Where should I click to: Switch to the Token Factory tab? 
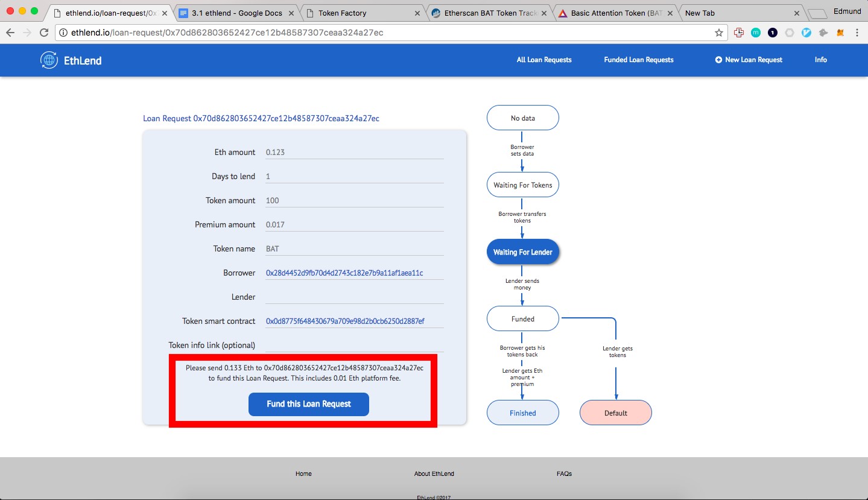point(363,13)
